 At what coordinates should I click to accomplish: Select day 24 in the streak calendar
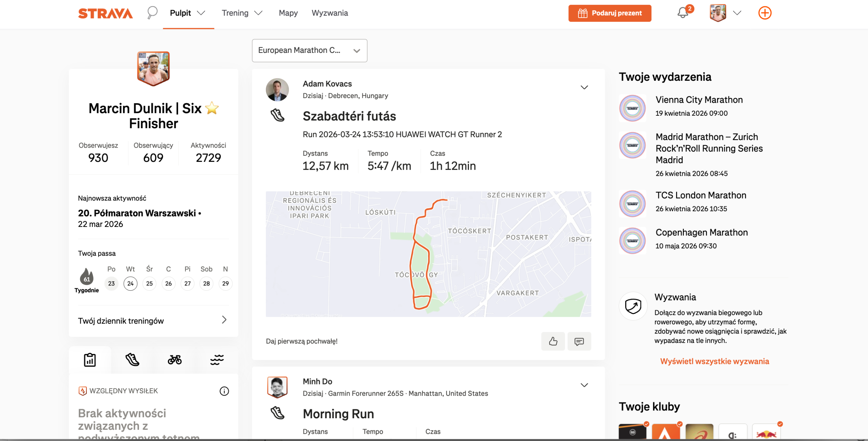[x=131, y=284]
